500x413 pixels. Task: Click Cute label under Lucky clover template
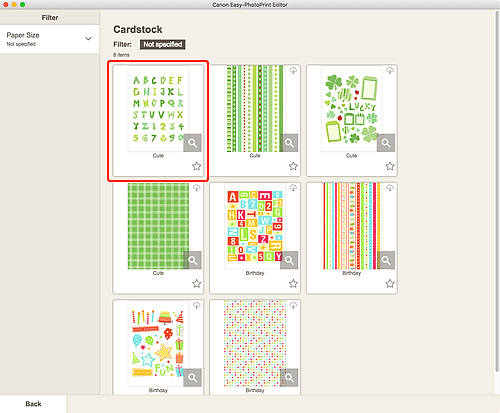[x=351, y=156]
